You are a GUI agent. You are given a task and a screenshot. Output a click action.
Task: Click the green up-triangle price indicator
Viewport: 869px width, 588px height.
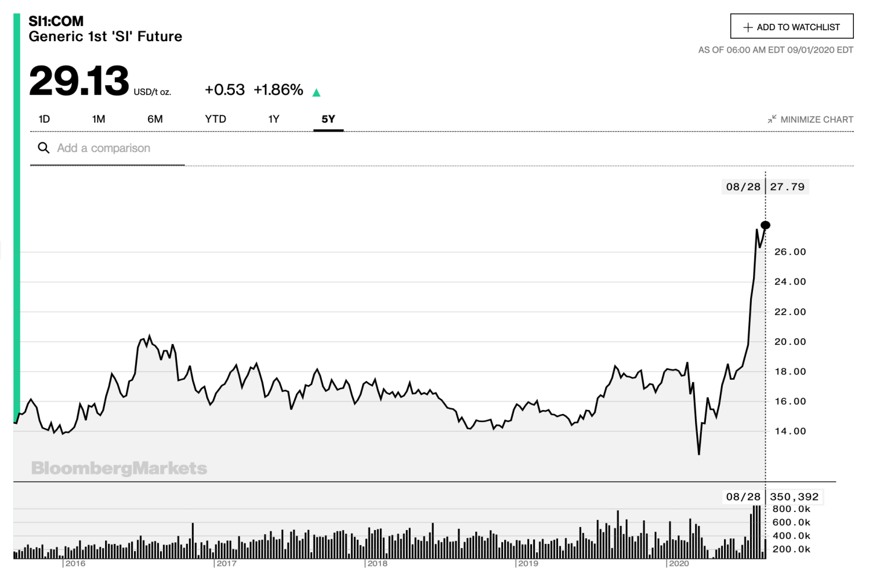click(x=316, y=92)
